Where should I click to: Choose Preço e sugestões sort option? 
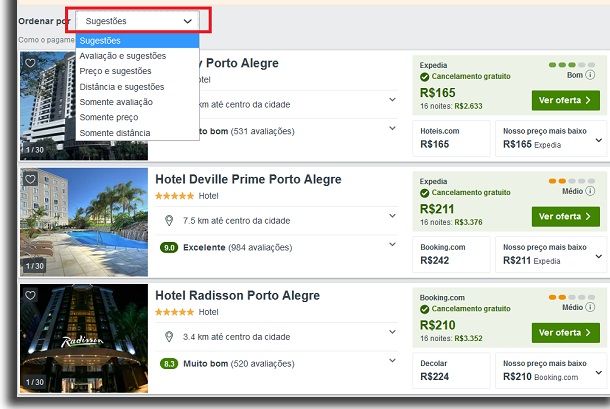pos(137,71)
